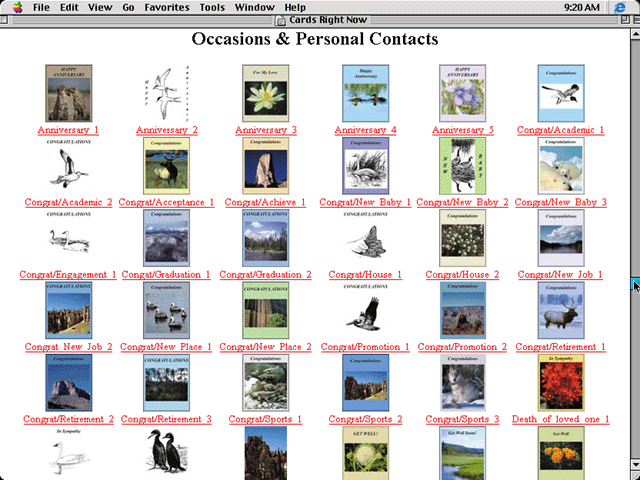The height and width of the screenshot is (480, 640).
Task: Click the Cards Right Now title document icon
Action: tap(281, 20)
